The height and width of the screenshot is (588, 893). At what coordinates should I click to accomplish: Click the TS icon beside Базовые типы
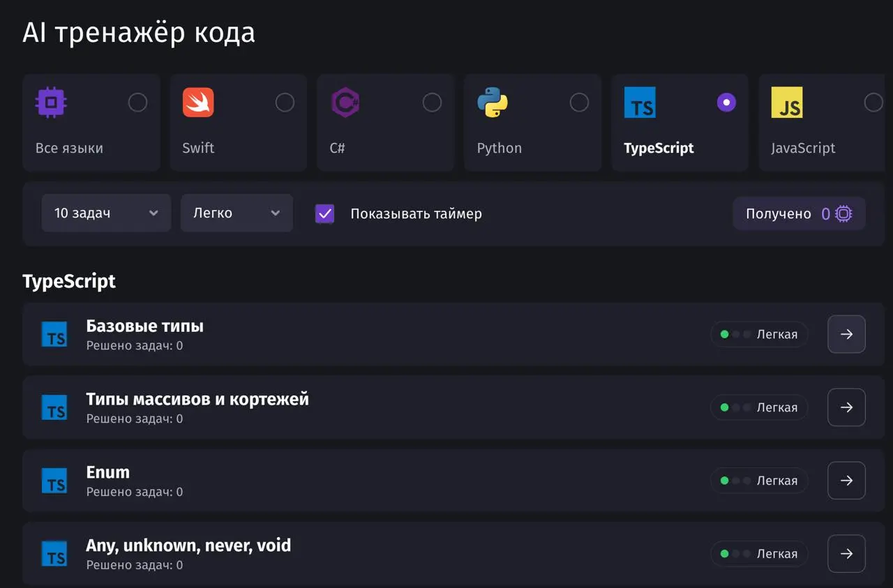[x=54, y=334]
